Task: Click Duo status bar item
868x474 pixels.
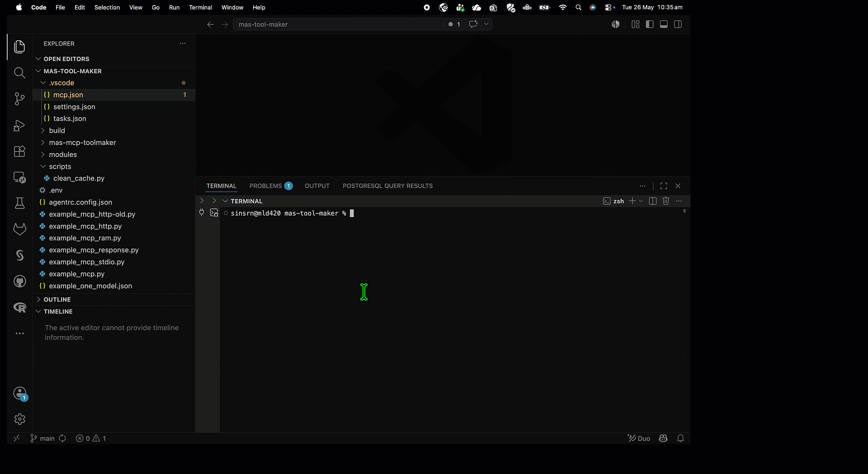Action: [x=639, y=438]
